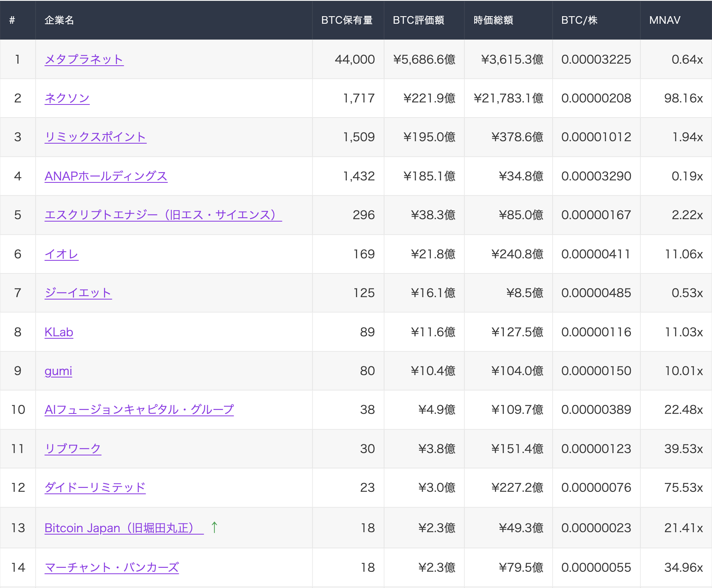712x588 pixels.
Task: Click the リミックスポイント link
Action: 95,137
